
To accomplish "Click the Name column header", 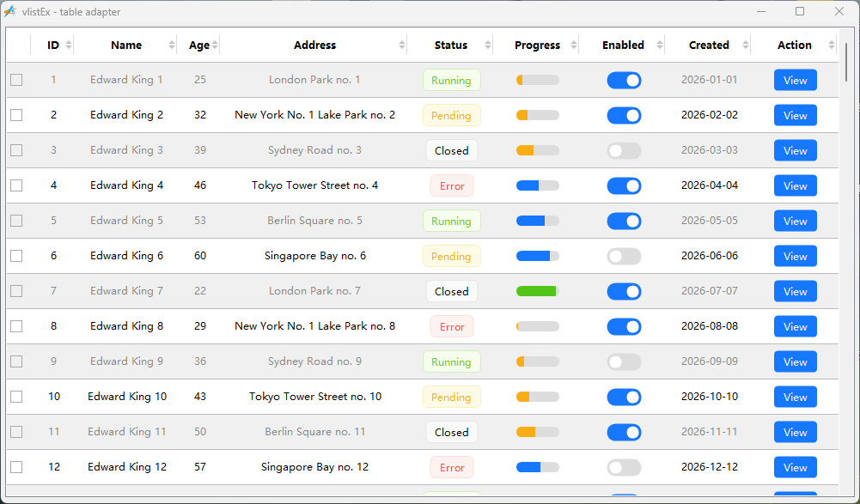I will click(x=126, y=45).
